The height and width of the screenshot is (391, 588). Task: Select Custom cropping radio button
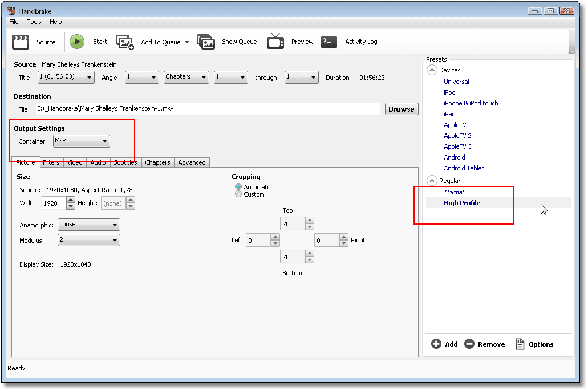(238, 194)
